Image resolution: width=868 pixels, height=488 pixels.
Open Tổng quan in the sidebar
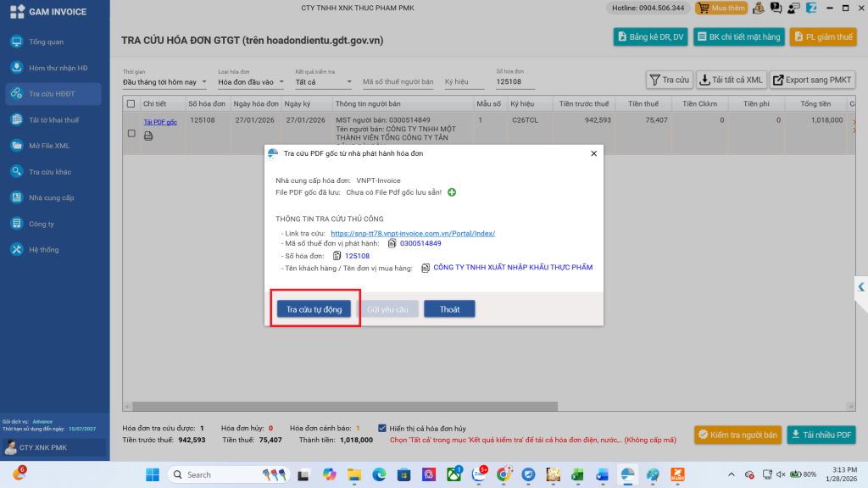coord(46,42)
